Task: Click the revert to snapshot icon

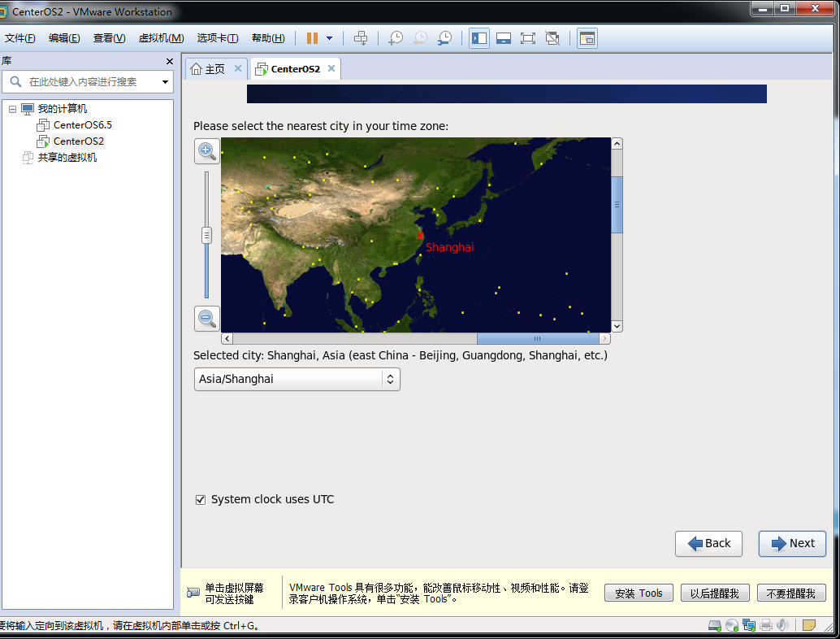Action: tap(420, 38)
